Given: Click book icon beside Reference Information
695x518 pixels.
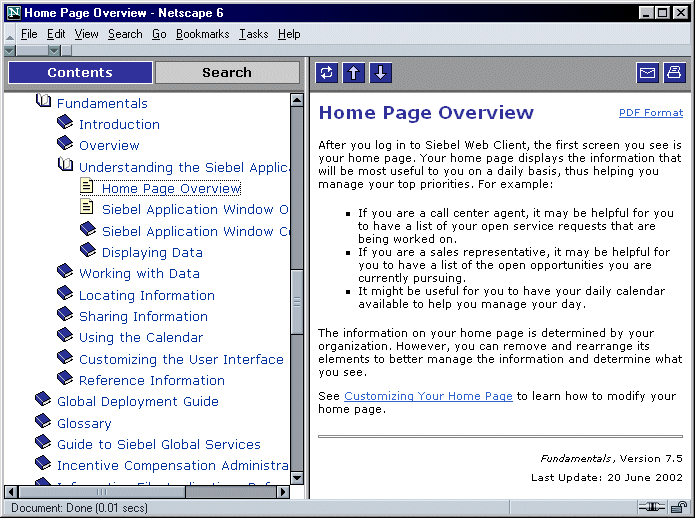Looking at the screenshot, I should [x=65, y=378].
